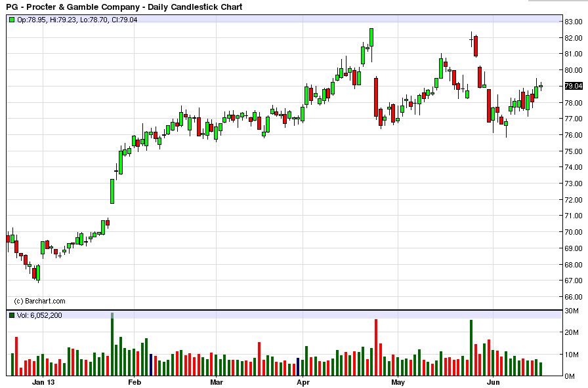588x388 pixels.
Task: Click the 69.00 price axis label
Action: point(574,248)
